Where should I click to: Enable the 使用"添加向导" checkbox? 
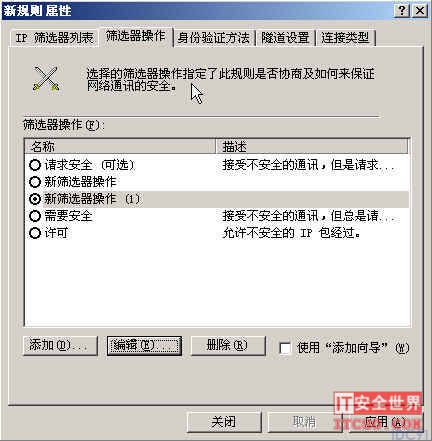pos(285,348)
